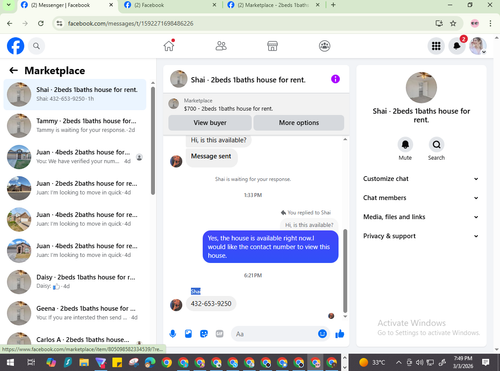Focus the Aa message input field
This screenshot has width=500, height=371.
[274, 334]
